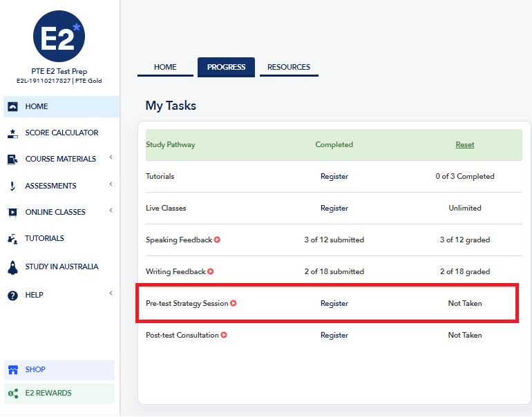Screen dimensions: 532x417
Task: Click the Study in Australia rocket icon
Action: tap(12, 267)
